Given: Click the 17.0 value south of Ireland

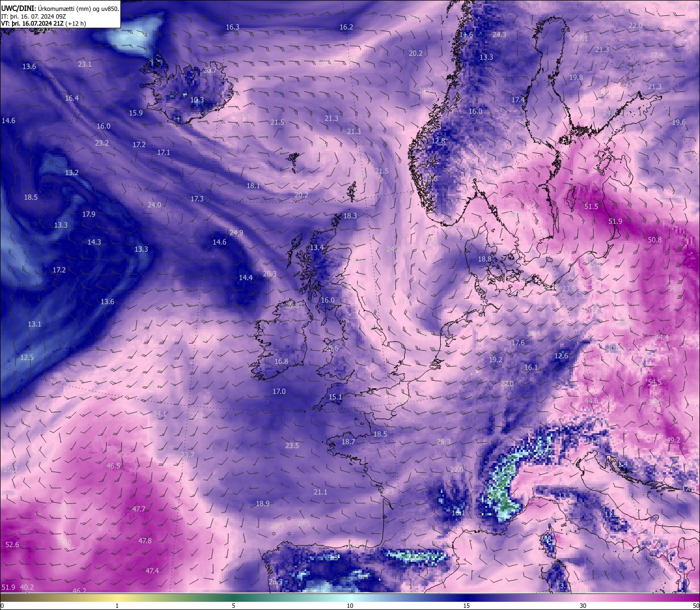Looking at the screenshot, I should point(279,391).
